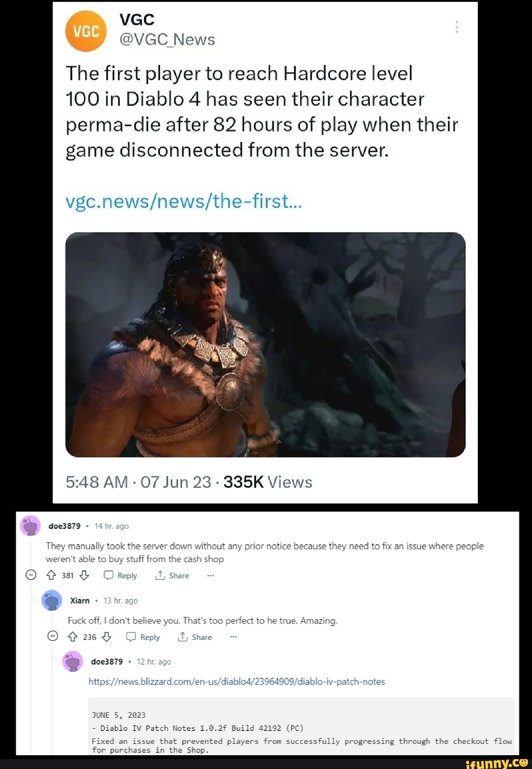
Task: Open the @VGC_News handle profile
Action: click(167, 39)
